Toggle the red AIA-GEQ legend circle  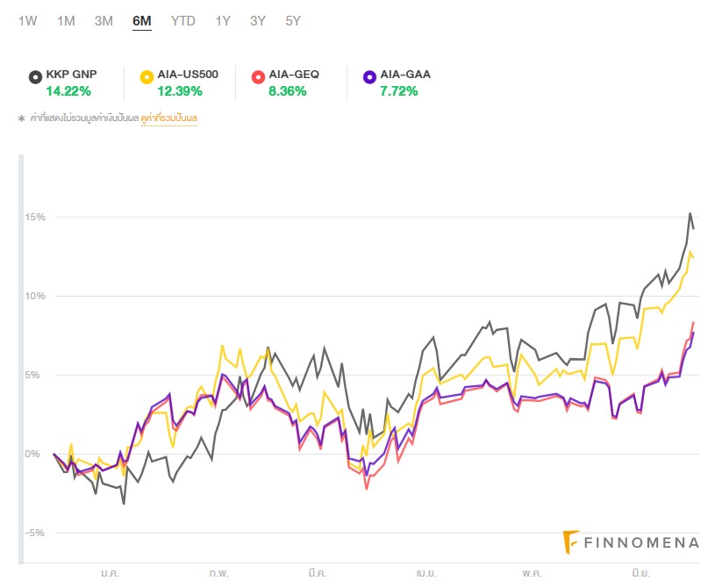(x=258, y=76)
